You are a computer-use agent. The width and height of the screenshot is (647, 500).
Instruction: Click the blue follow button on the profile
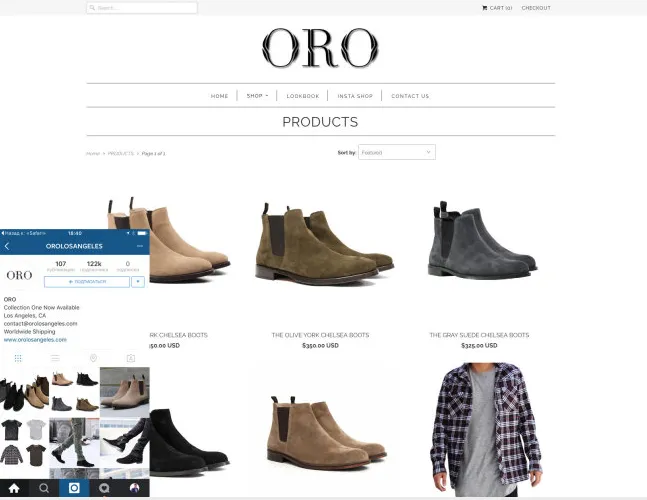point(87,282)
